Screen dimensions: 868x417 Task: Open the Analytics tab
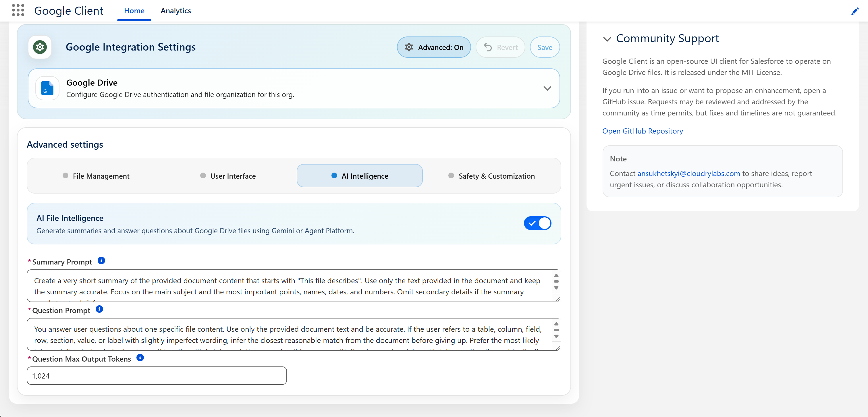click(x=175, y=11)
